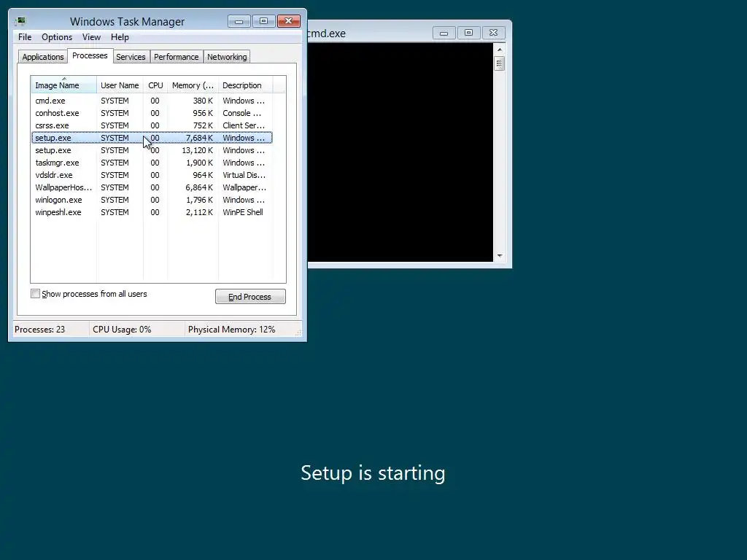This screenshot has width=747, height=560.
Task: Click the WinPE Shell description cell
Action: coord(242,212)
